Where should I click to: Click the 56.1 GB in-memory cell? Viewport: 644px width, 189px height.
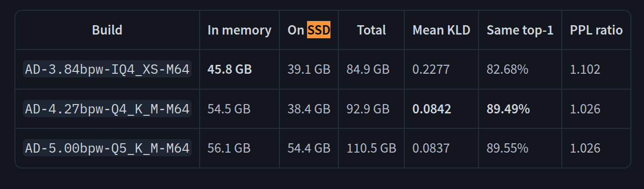229,148
